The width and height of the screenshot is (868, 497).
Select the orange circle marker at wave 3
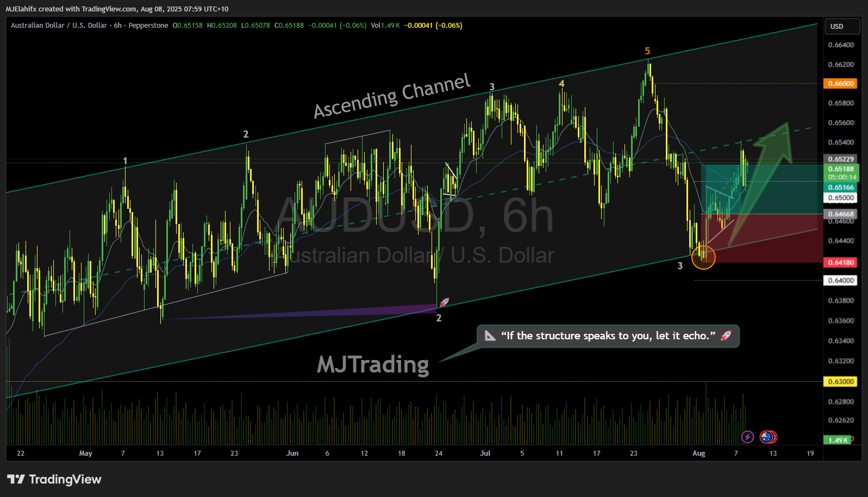point(703,257)
